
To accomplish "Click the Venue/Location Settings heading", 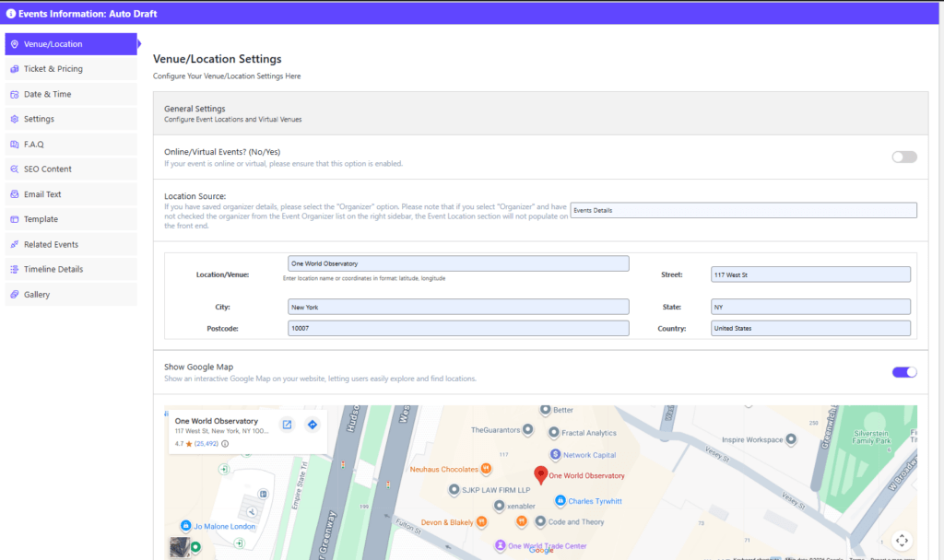I will click(x=218, y=59).
